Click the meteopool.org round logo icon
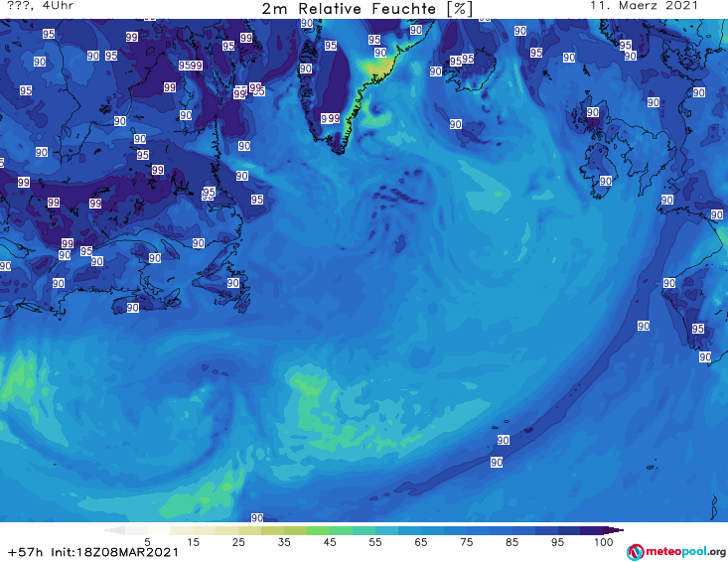The image size is (728, 562). point(635,552)
